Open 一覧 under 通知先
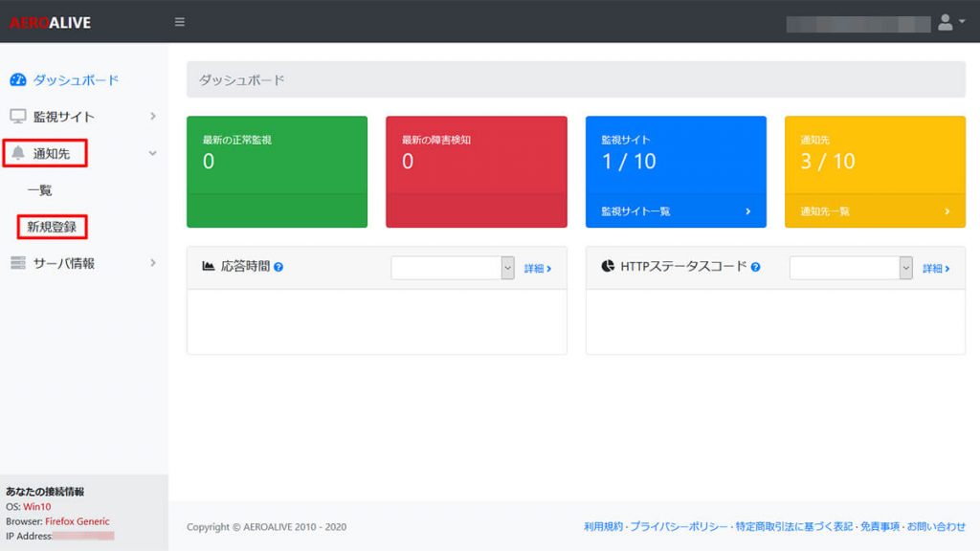 point(39,190)
